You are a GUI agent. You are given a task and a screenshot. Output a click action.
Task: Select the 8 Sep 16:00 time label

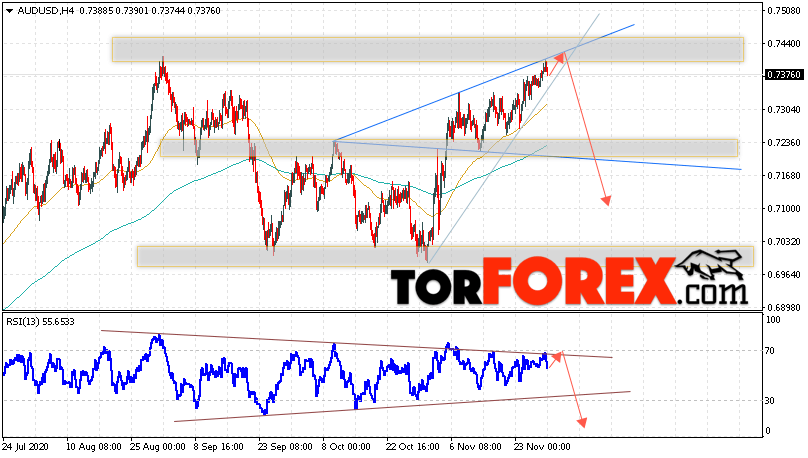218,446
